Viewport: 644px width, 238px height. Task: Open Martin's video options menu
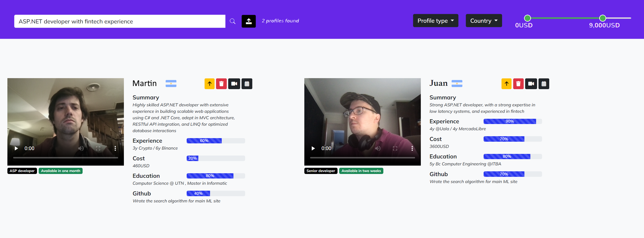tap(115, 148)
